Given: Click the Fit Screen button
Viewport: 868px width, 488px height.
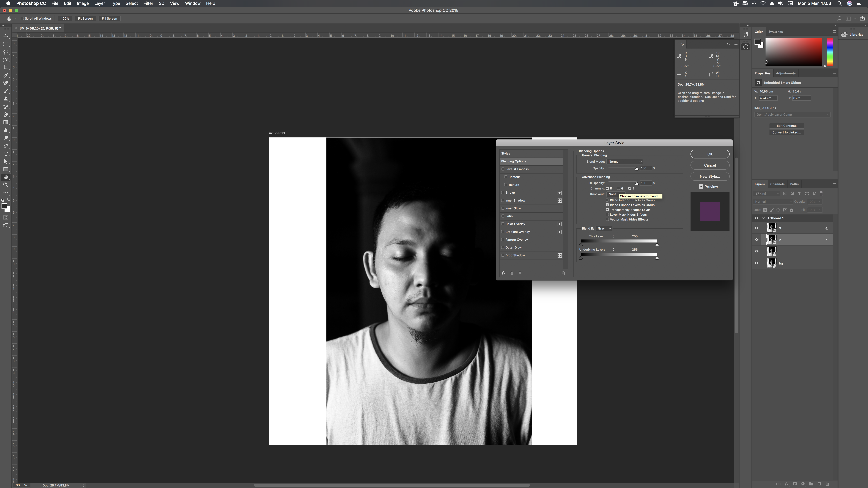Looking at the screenshot, I should coord(85,19).
